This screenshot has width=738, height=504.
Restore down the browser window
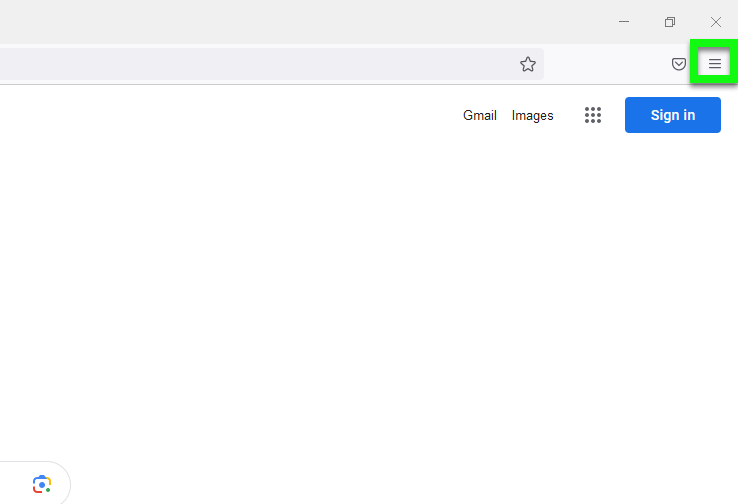tap(669, 22)
